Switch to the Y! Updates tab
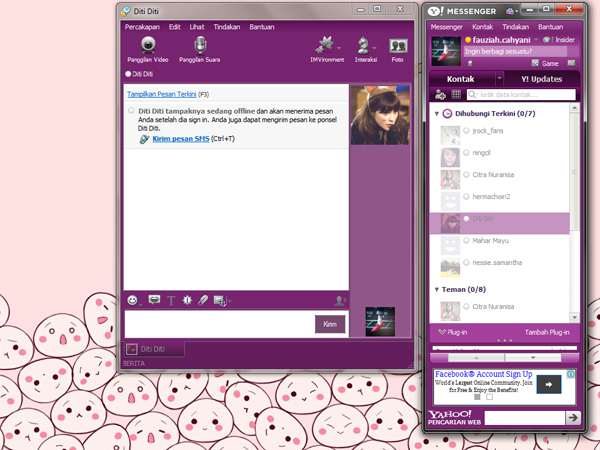 [x=541, y=79]
